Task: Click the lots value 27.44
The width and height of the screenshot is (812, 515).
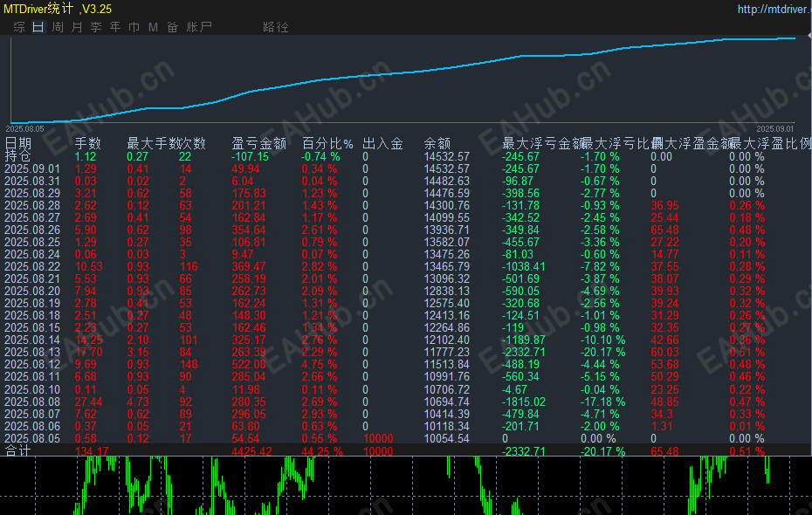Action: point(88,402)
